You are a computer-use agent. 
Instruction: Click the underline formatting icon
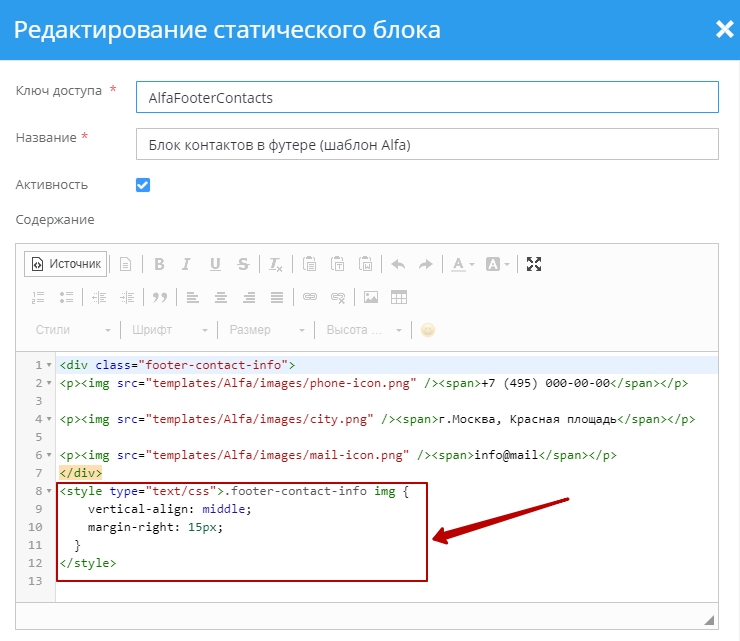215,264
